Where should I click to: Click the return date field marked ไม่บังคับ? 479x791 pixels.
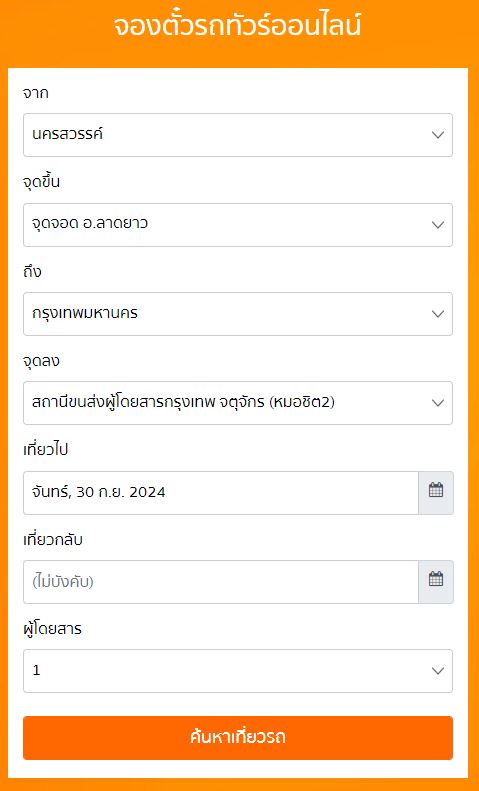click(x=221, y=582)
